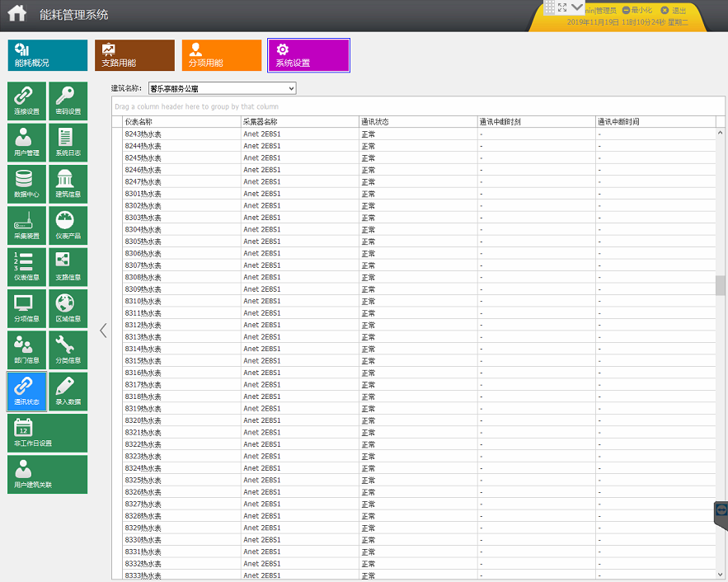Click the 退出 logout button
This screenshot has width=728, height=582.
click(674, 10)
